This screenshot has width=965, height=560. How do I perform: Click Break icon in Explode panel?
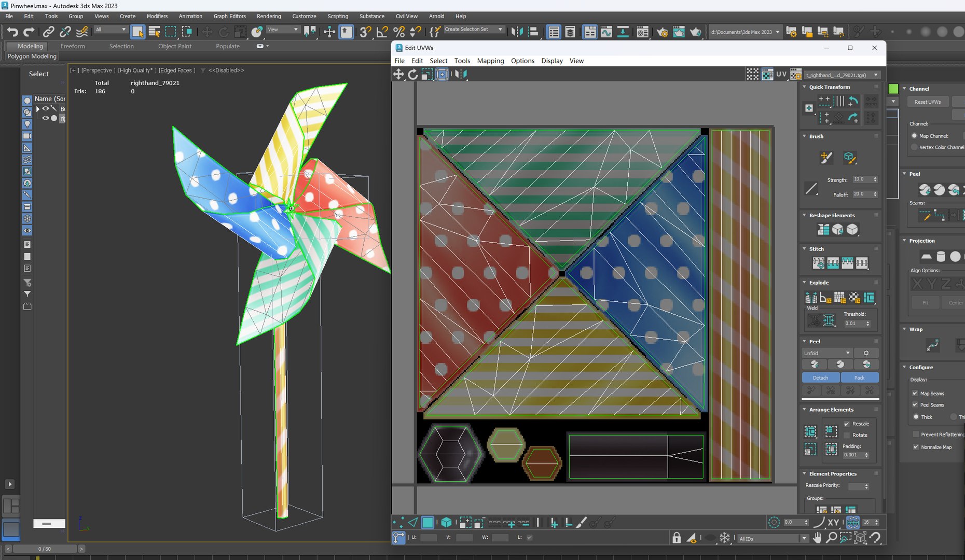(811, 298)
